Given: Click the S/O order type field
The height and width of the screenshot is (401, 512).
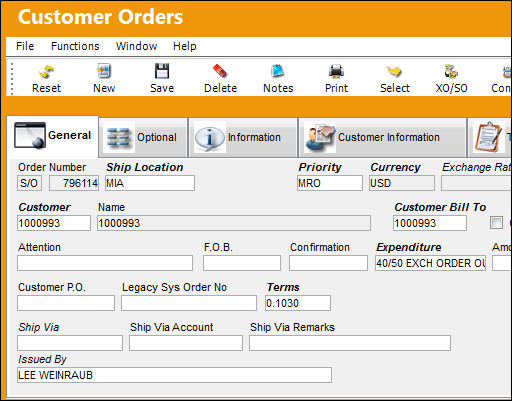Looking at the screenshot, I should 29,183.
